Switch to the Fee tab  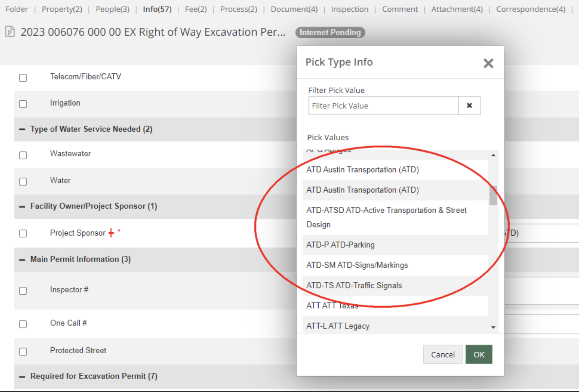(196, 9)
